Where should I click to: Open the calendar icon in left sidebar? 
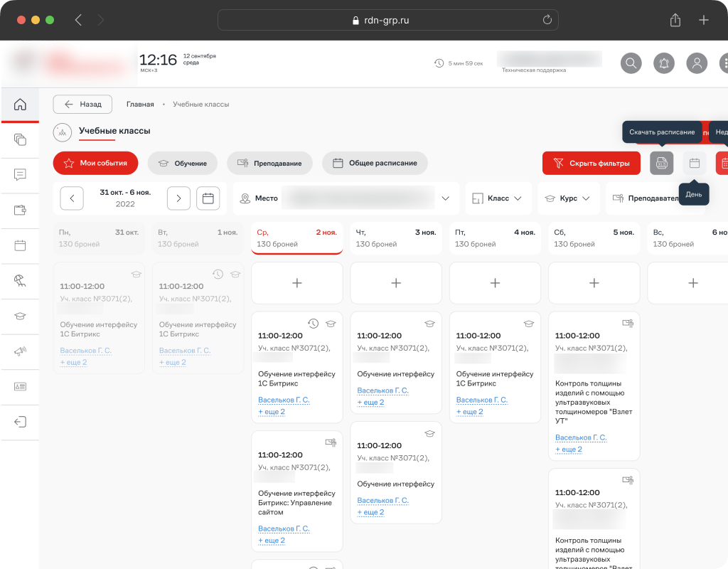pos(20,245)
